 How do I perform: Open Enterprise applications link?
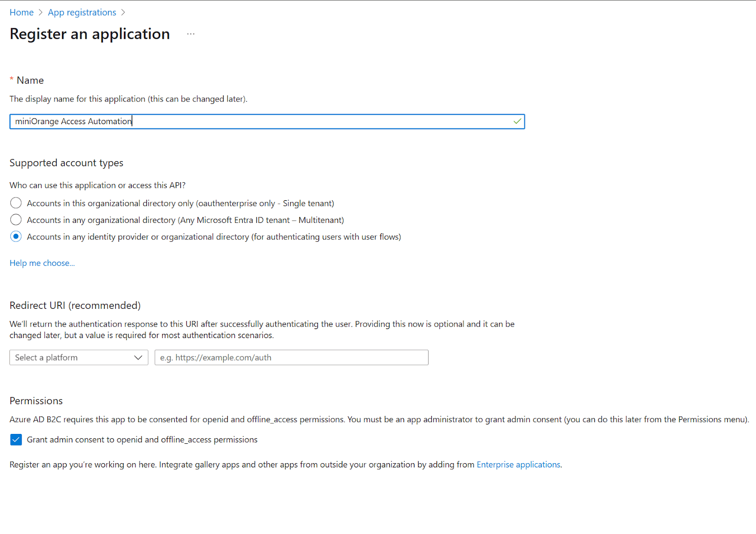(518, 465)
